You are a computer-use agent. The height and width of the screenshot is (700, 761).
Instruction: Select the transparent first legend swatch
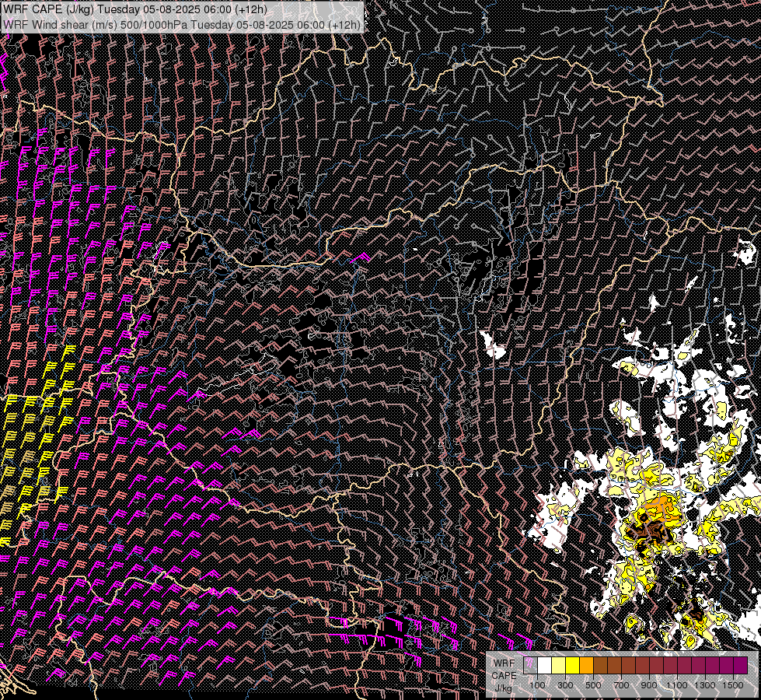(x=530, y=666)
